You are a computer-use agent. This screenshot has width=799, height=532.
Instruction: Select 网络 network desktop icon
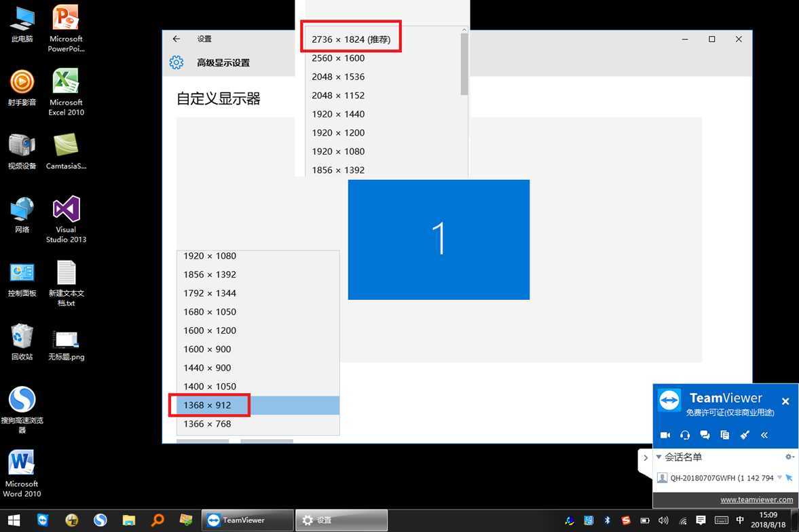pyautogui.click(x=22, y=215)
